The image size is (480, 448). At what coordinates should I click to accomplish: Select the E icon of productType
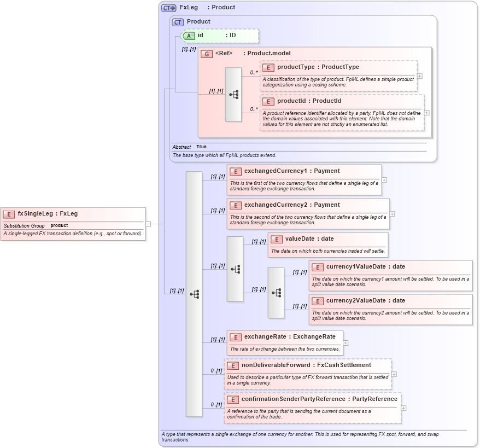(268, 67)
